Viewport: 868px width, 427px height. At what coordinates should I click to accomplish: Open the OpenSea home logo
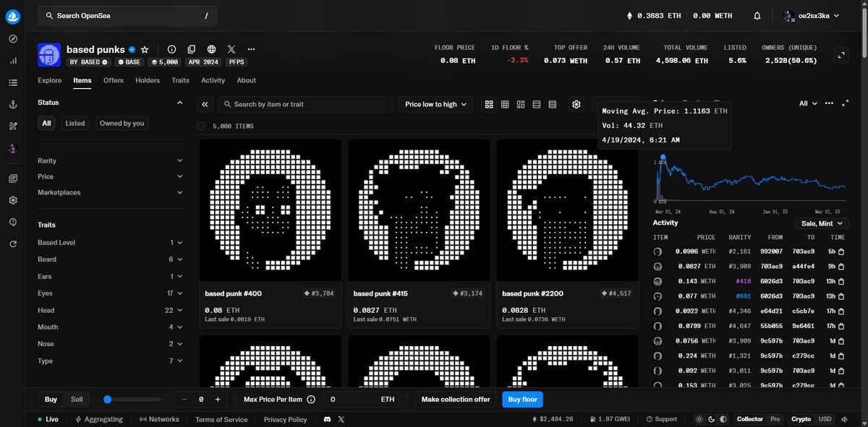coord(13,16)
